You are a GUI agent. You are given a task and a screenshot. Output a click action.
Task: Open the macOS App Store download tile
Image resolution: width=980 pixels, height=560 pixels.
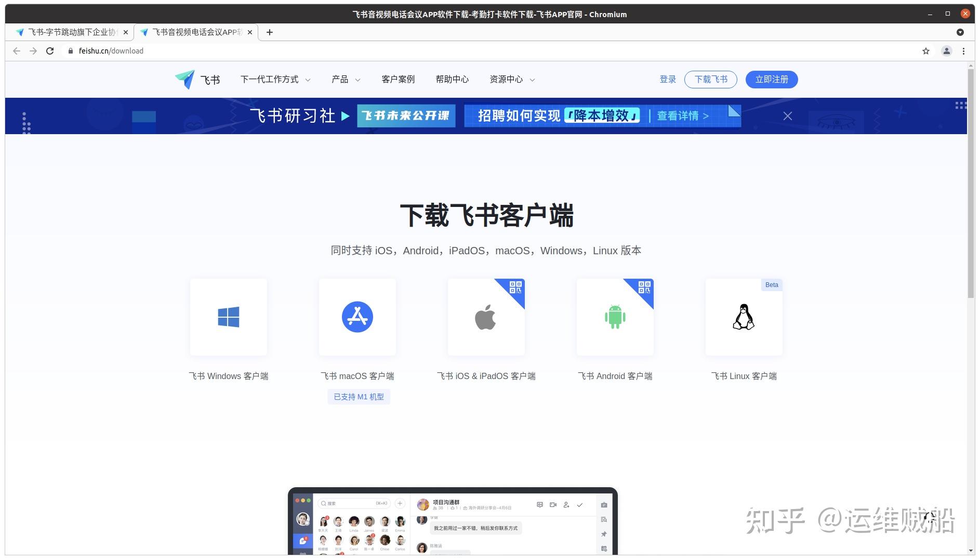357,317
